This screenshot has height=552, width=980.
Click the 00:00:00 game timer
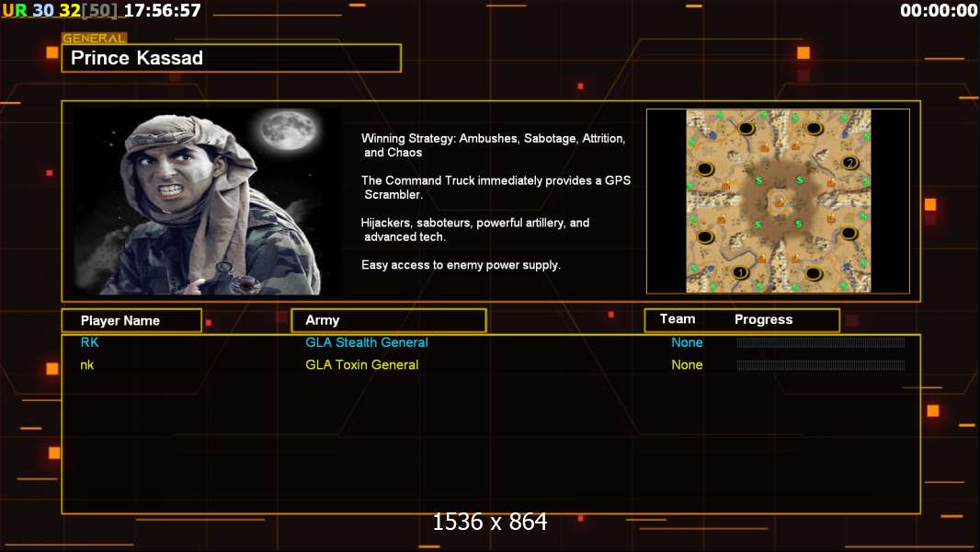pos(939,11)
